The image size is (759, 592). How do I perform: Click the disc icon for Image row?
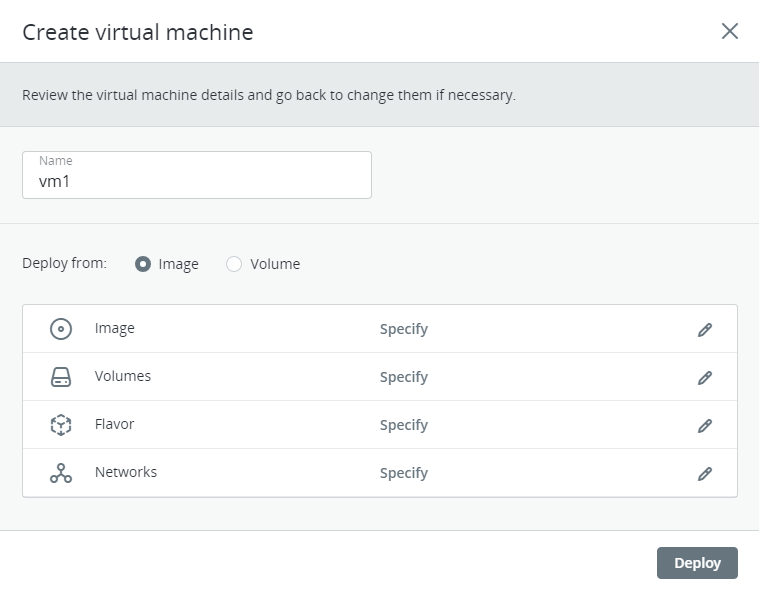[61, 329]
